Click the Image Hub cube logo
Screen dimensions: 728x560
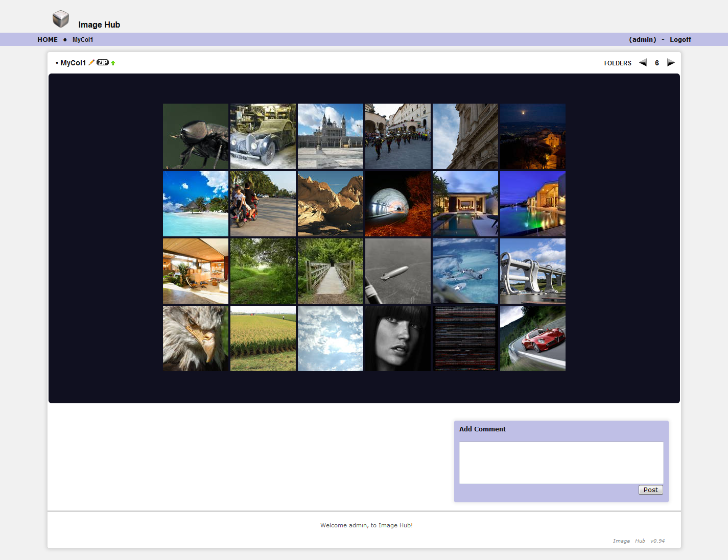coord(61,19)
